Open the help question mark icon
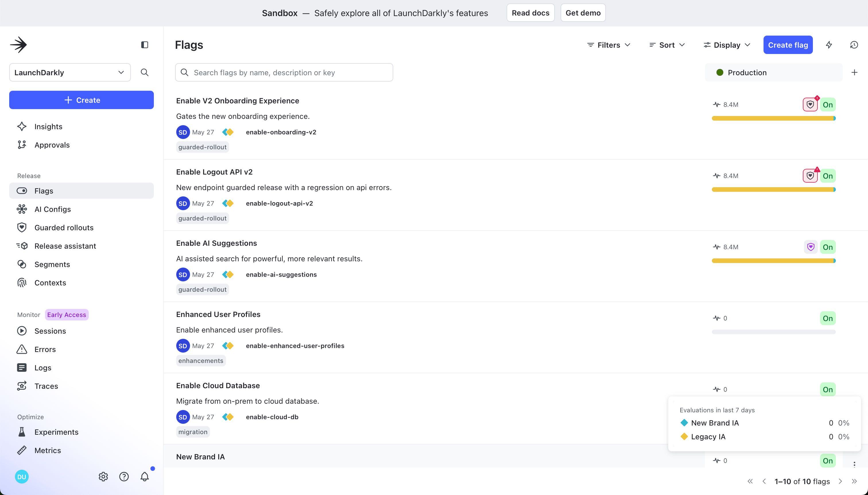 click(x=124, y=477)
